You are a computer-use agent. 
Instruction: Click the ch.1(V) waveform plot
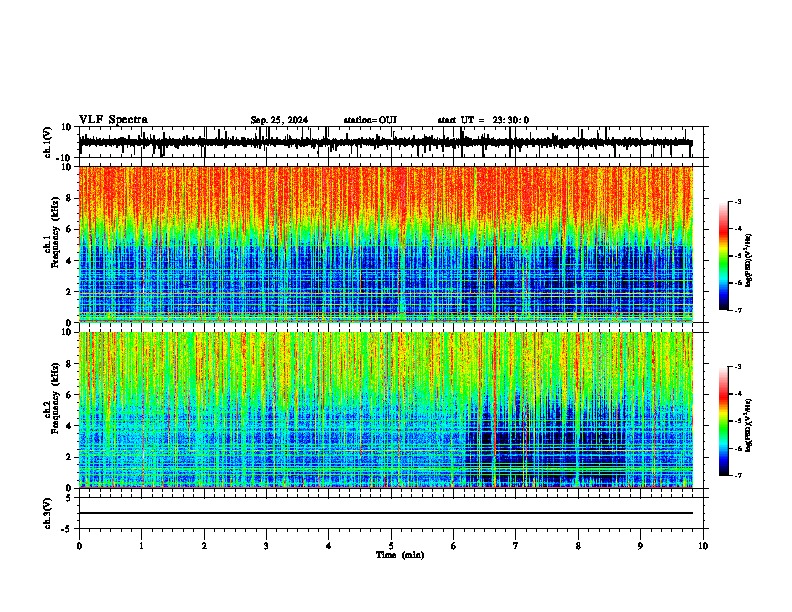coord(391,142)
